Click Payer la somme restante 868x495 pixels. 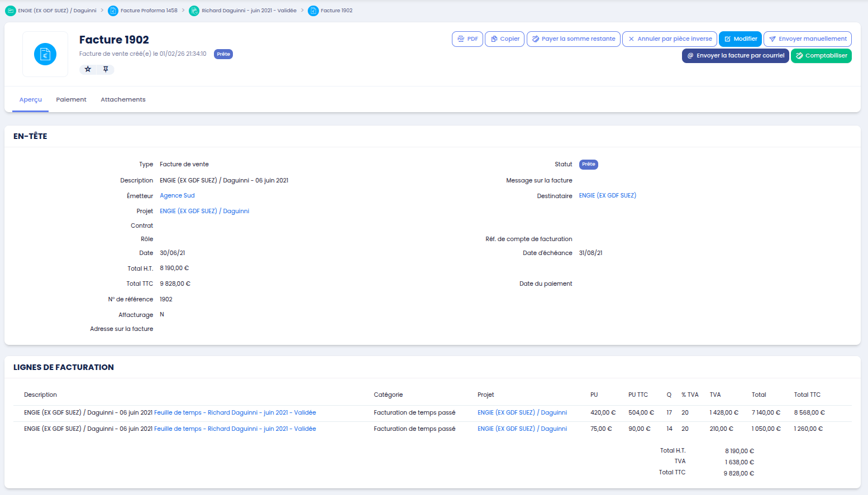[573, 39]
